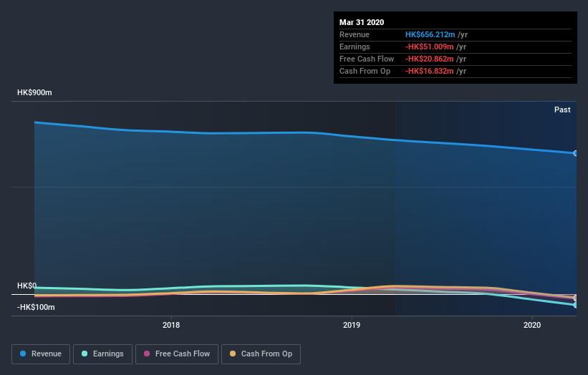The width and height of the screenshot is (588, 375).
Task: Click the Cash From Op end data point
Action: [x=576, y=298]
